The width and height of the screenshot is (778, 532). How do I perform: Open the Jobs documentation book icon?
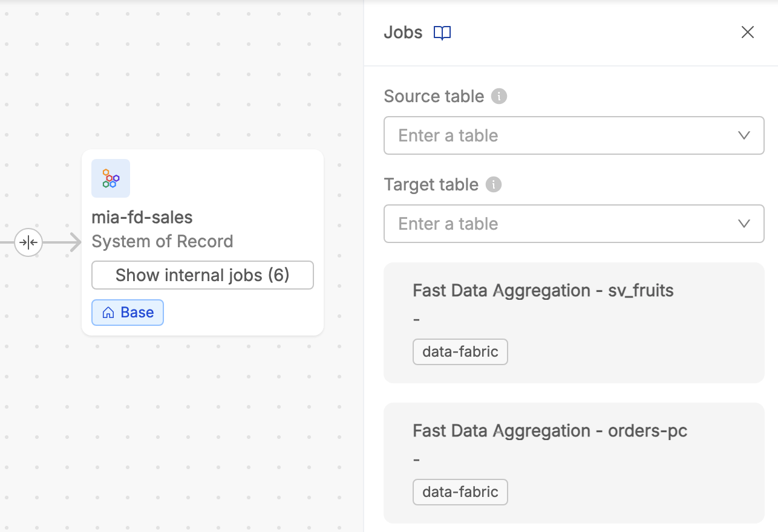click(442, 33)
